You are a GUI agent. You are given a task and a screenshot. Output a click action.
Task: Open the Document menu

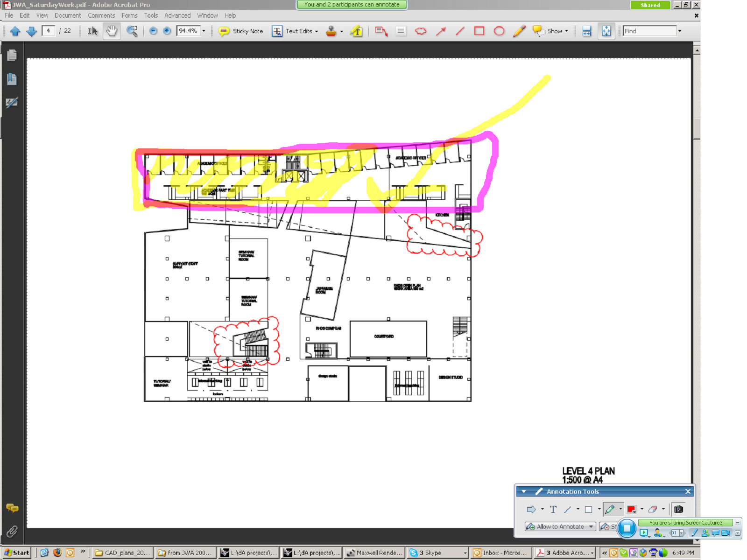click(x=68, y=15)
